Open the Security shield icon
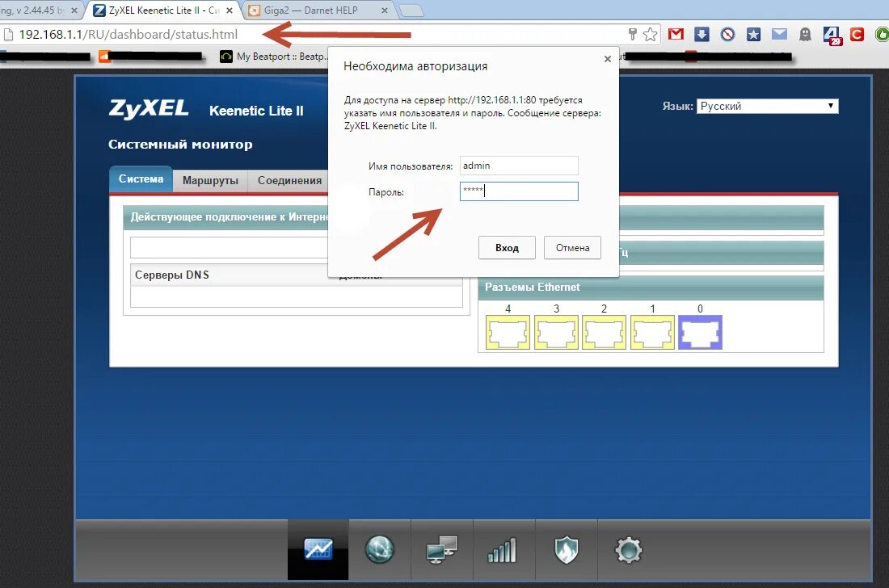The width and height of the screenshot is (889, 588). (566, 550)
